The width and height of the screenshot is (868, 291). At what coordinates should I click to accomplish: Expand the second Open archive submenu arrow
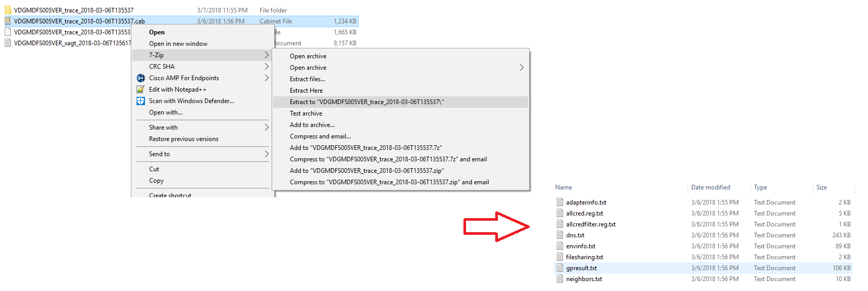click(521, 68)
